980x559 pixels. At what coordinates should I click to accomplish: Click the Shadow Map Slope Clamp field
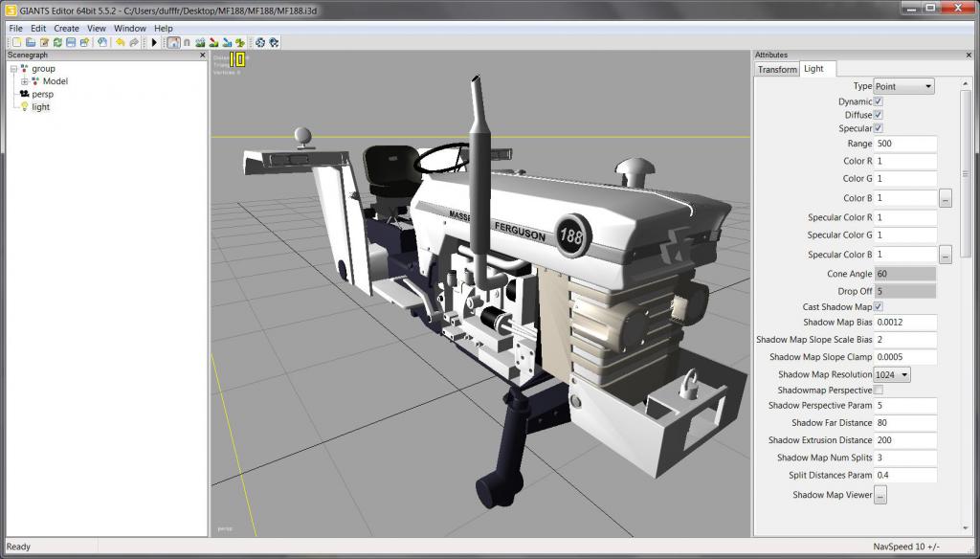(905, 358)
